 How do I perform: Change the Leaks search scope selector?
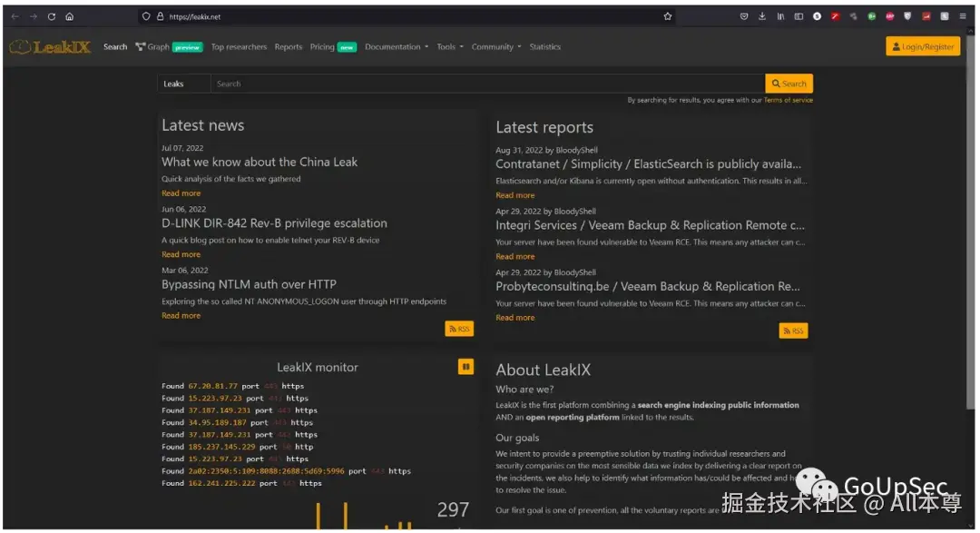coord(183,84)
